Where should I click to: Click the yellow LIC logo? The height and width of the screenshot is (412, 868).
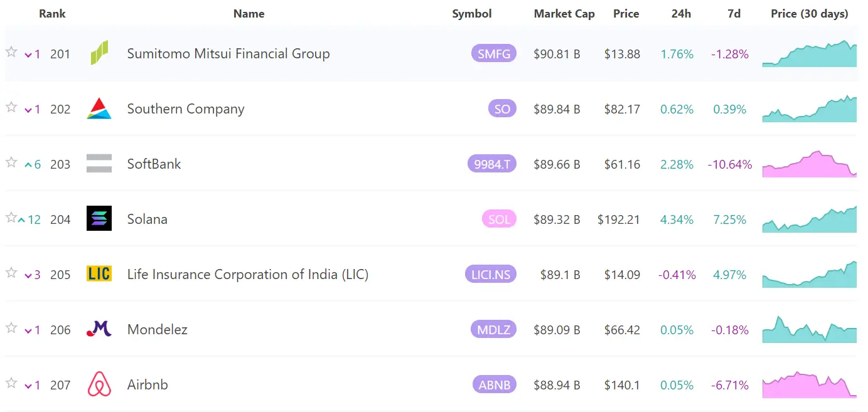click(99, 274)
